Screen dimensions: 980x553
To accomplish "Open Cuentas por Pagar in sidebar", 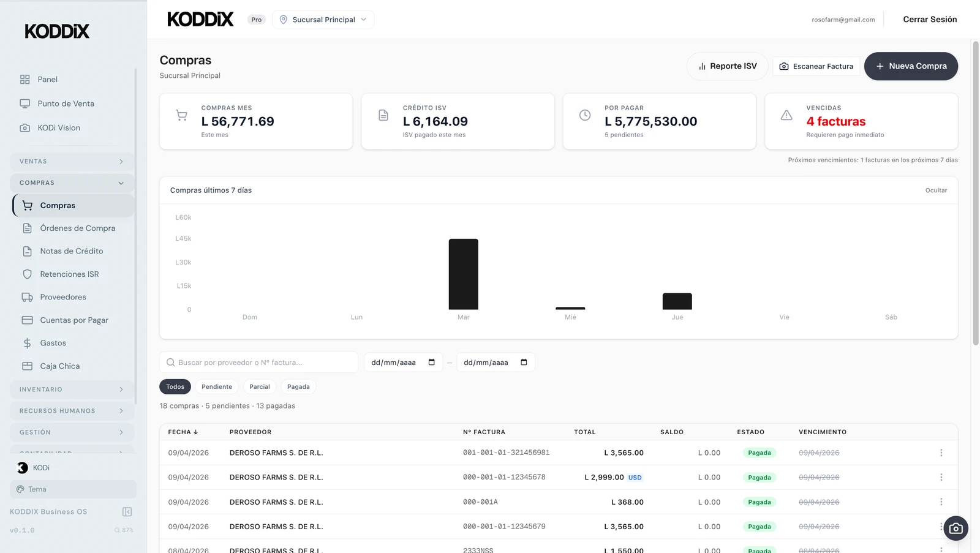I will [x=74, y=320].
